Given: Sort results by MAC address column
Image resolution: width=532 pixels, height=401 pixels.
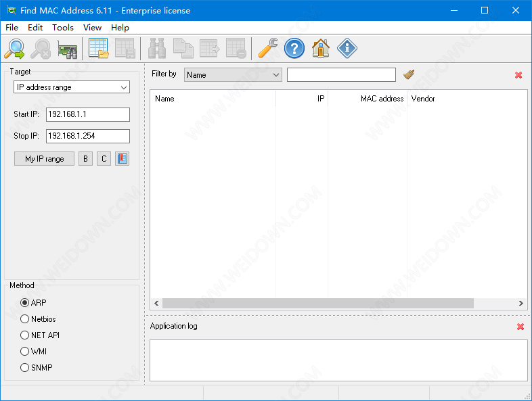Looking at the screenshot, I should (368, 99).
